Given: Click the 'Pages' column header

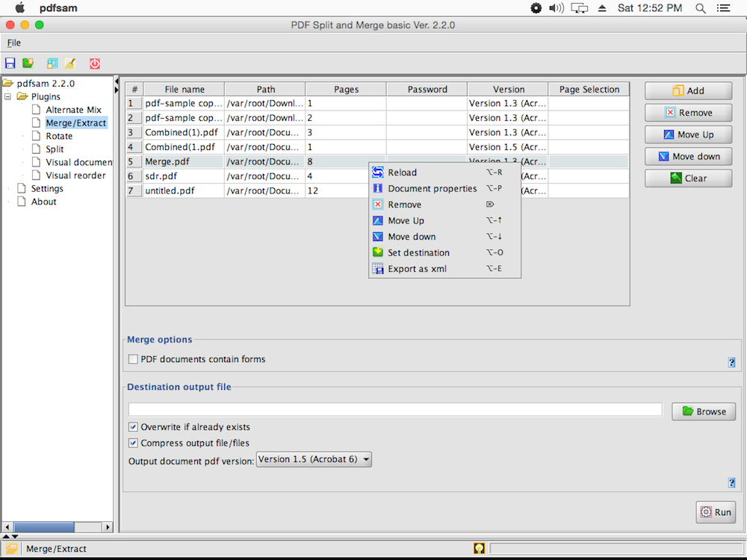Looking at the screenshot, I should click(x=347, y=89).
